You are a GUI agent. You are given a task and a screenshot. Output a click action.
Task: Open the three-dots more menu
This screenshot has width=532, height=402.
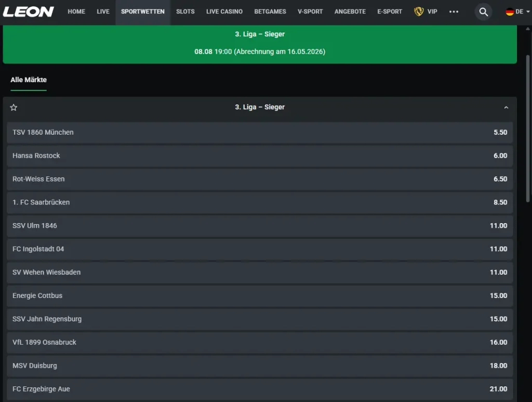(454, 11)
